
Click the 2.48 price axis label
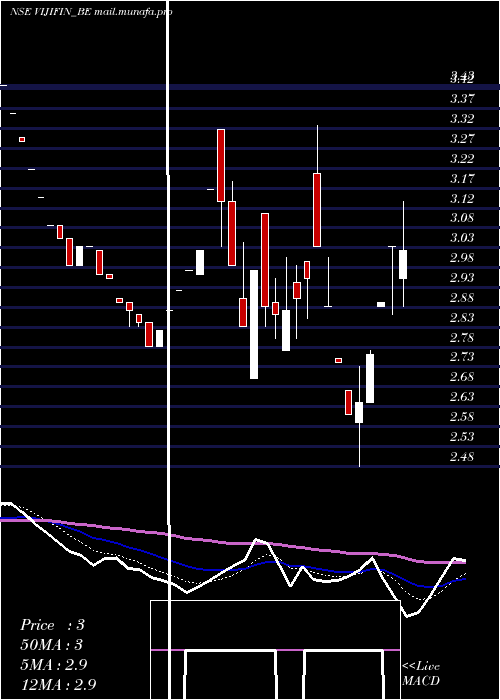click(462, 457)
